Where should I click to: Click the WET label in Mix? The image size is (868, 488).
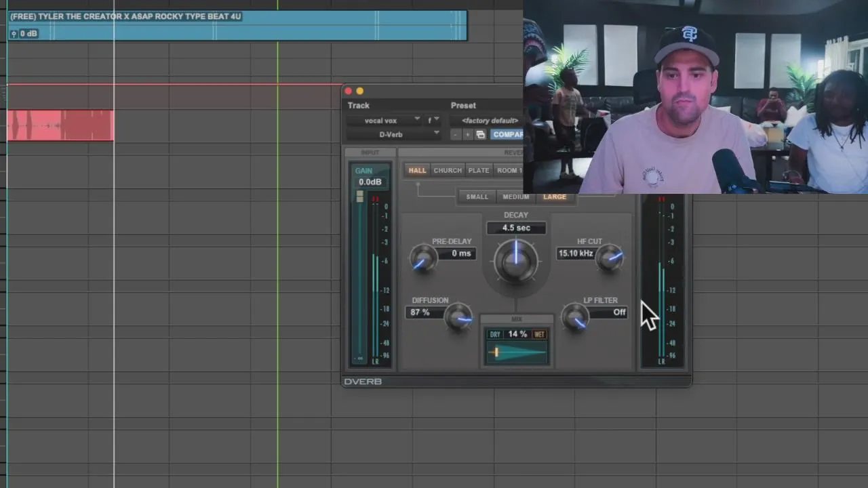coord(539,334)
